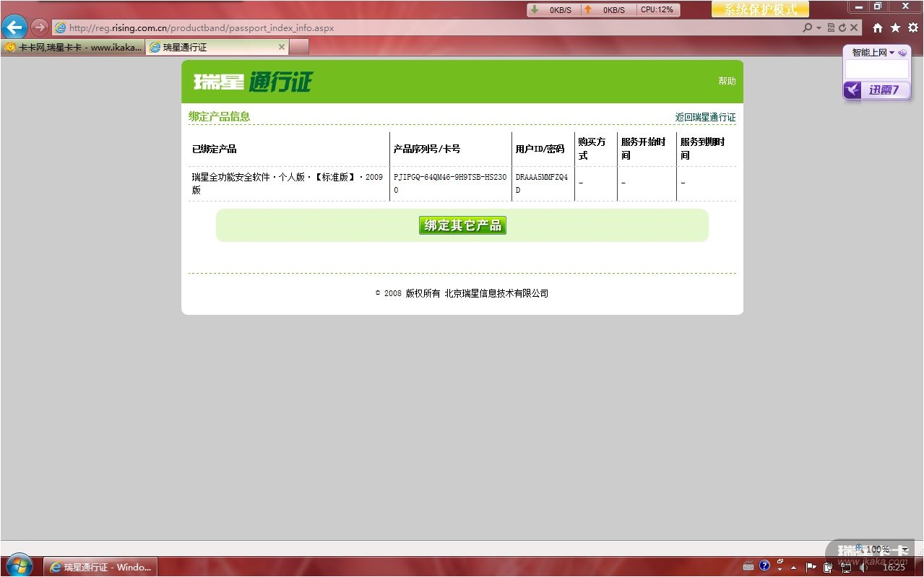Open the browser Home page icon
Screen dimensions: 924x577
click(x=878, y=27)
